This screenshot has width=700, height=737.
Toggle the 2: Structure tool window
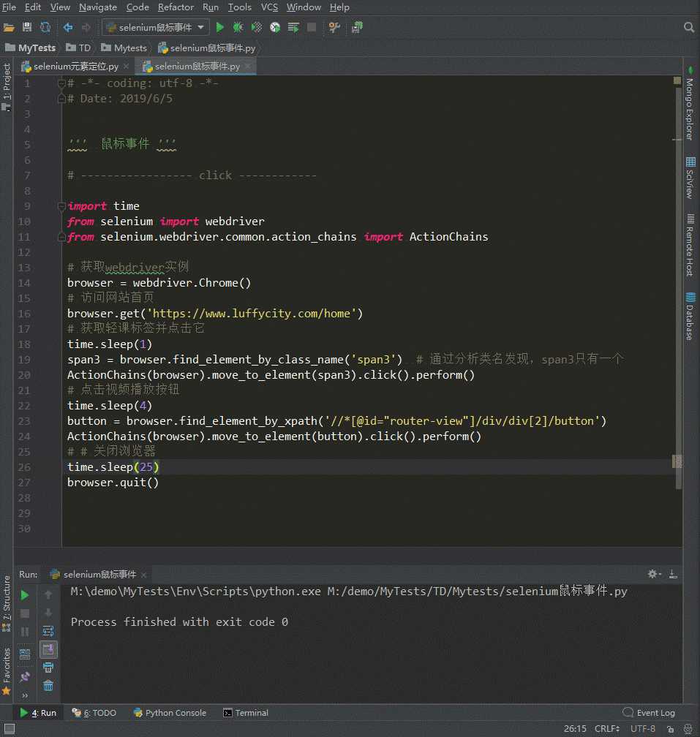(x=6, y=603)
